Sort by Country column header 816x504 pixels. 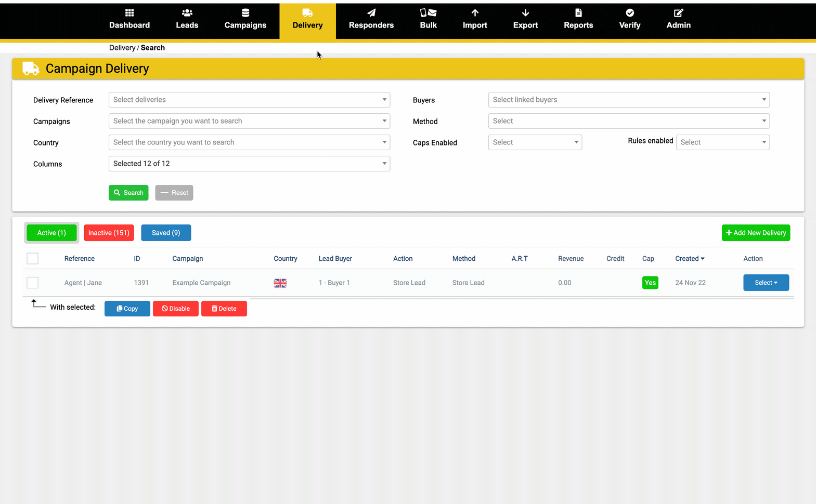(286, 259)
